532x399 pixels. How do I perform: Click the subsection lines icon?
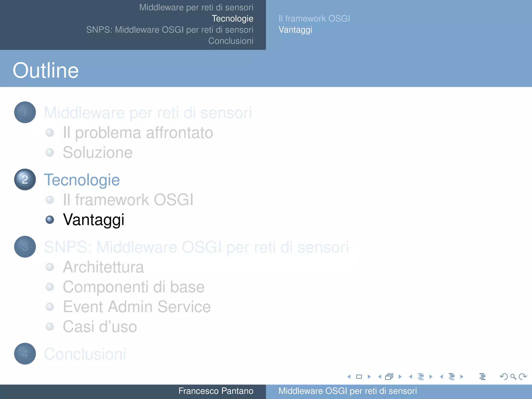coord(421,376)
